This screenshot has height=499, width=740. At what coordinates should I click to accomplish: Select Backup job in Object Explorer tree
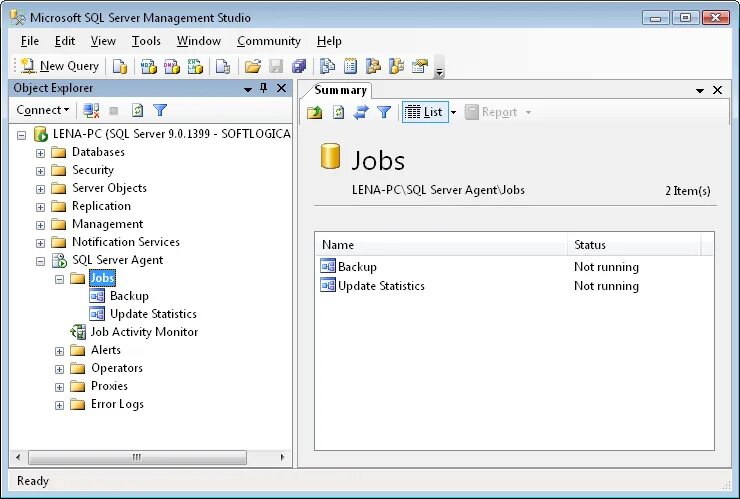(x=129, y=296)
